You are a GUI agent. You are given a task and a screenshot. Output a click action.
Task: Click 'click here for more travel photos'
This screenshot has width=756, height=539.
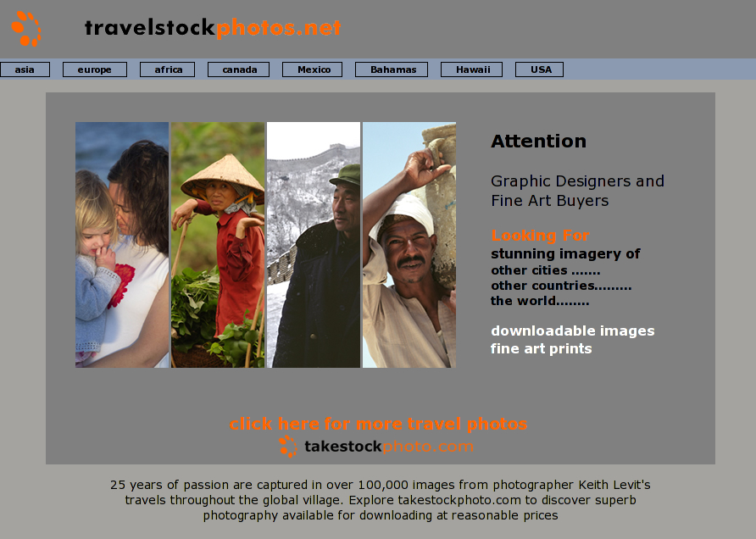[x=379, y=424]
